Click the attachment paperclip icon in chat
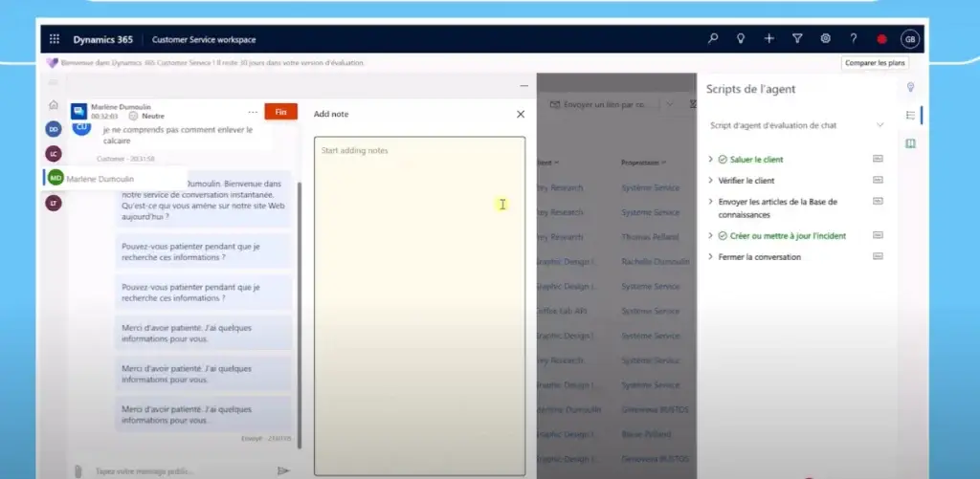The height and width of the screenshot is (479, 980). point(78,471)
